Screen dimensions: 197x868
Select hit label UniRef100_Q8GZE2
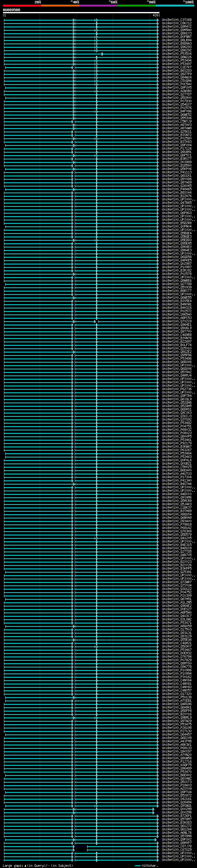[x=177, y=352]
